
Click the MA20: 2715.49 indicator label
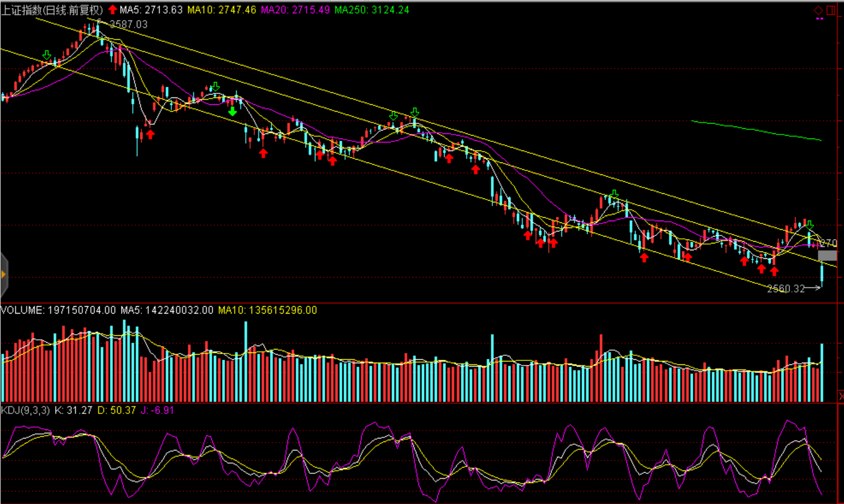click(295, 10)
